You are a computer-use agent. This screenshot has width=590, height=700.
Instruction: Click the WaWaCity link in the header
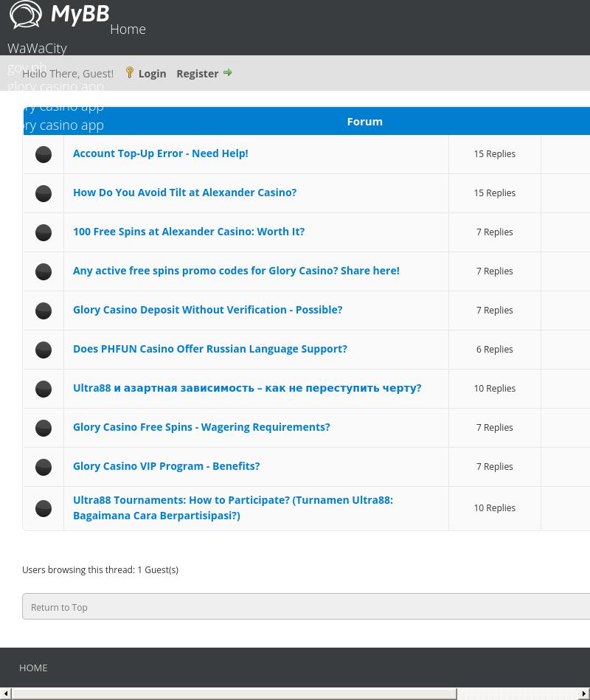[37, 48]
